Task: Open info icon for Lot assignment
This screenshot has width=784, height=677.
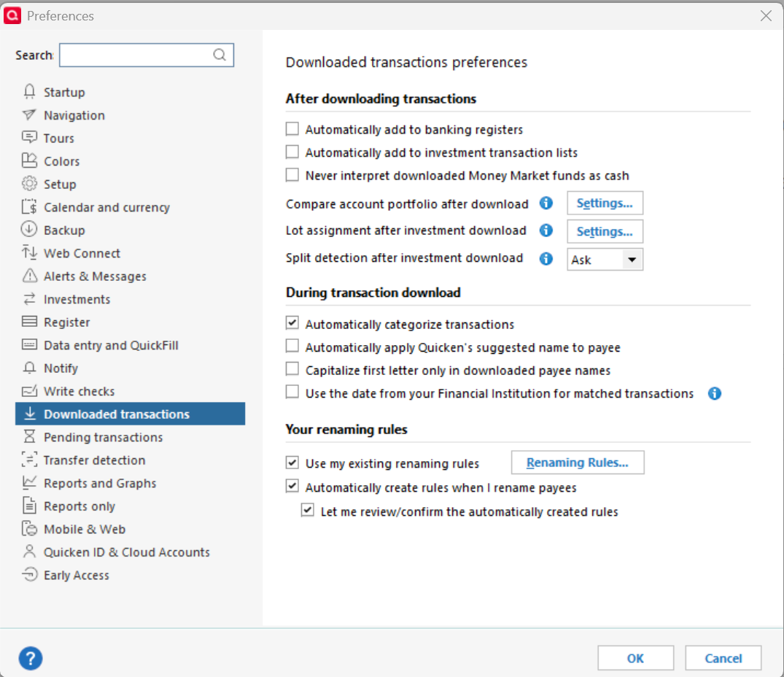Action: 546,230
